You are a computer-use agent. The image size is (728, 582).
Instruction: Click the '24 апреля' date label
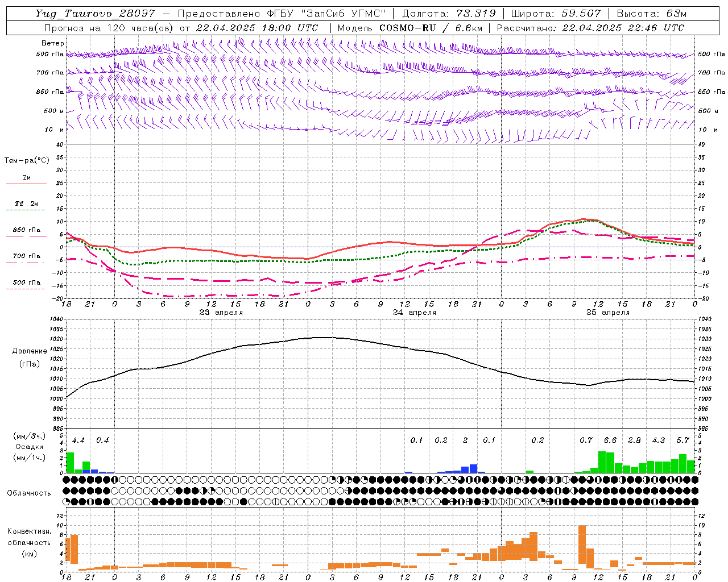[415, 313]
